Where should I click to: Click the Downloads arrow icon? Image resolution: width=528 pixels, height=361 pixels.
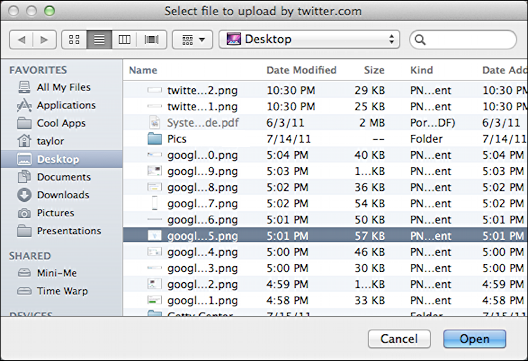click(x=24, y=195)
